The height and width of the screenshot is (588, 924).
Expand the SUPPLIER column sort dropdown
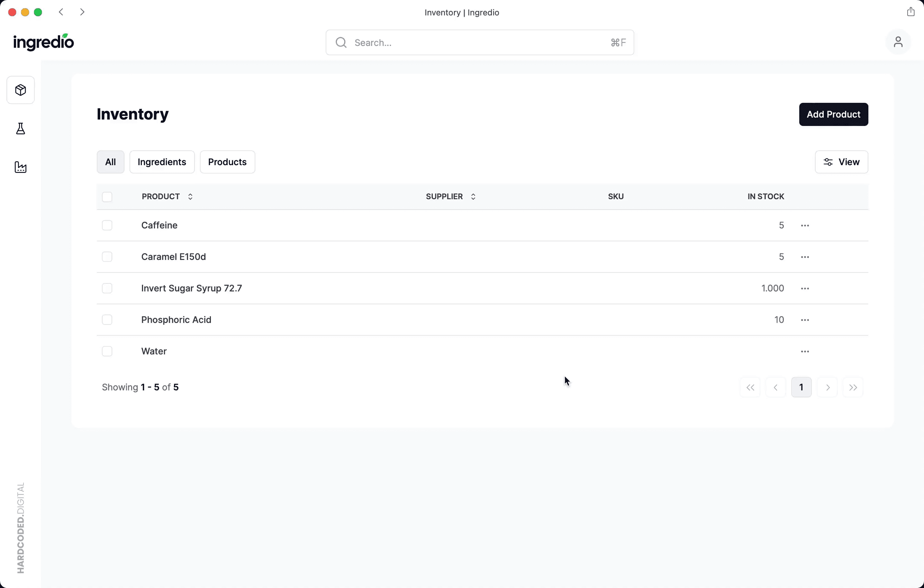[473, 196]
